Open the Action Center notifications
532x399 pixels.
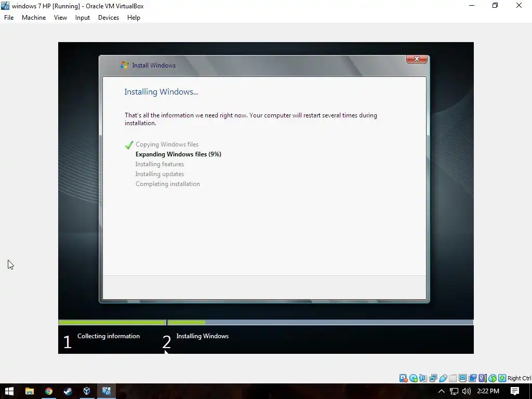(515, 391)
